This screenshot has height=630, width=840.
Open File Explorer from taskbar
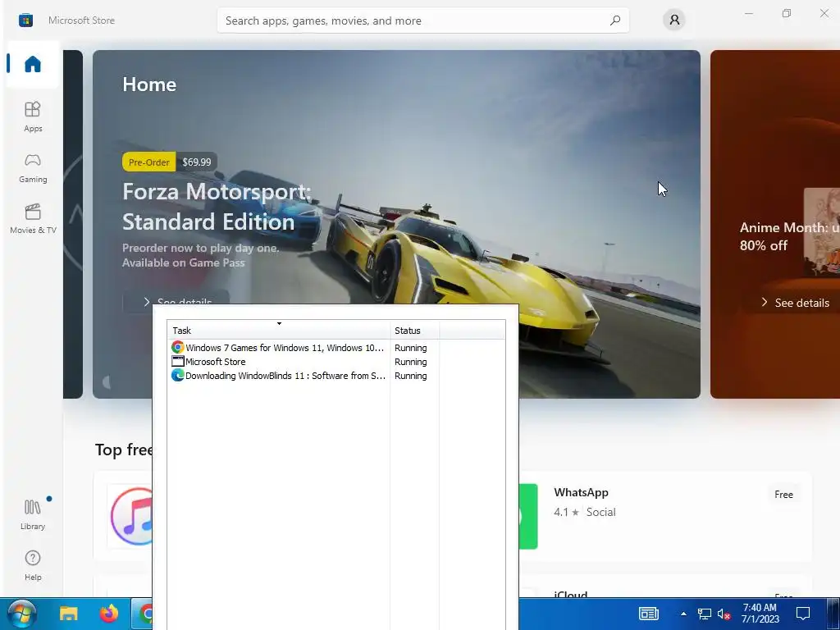(69, 614)
